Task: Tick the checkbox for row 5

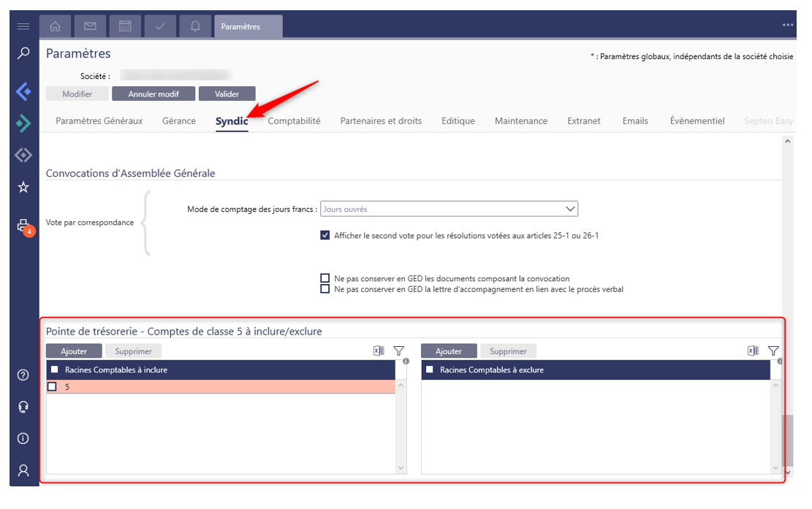Action: click(x=52, y=387)
